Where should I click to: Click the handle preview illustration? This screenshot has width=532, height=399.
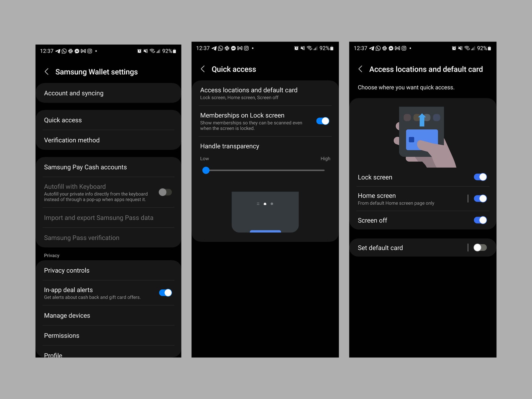[265, 212]
